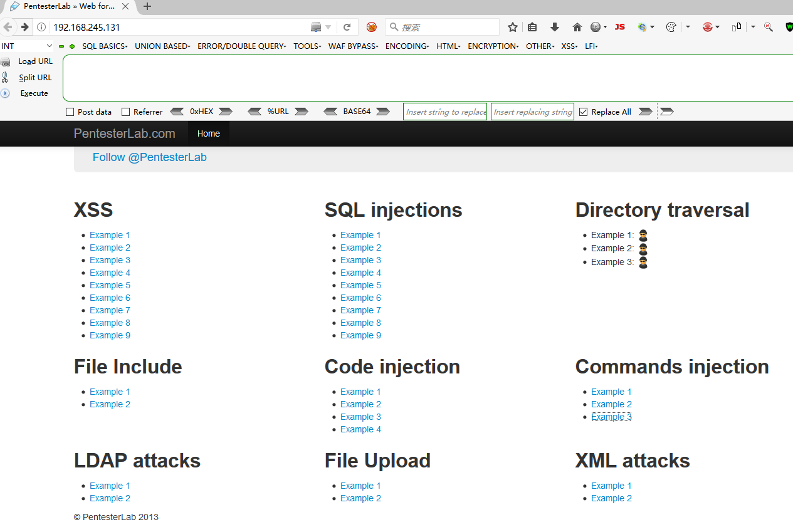Uncheck the Replace All checkbox
Image resolution: width=793 pixels, height=532 pixels.
(584, 112)
